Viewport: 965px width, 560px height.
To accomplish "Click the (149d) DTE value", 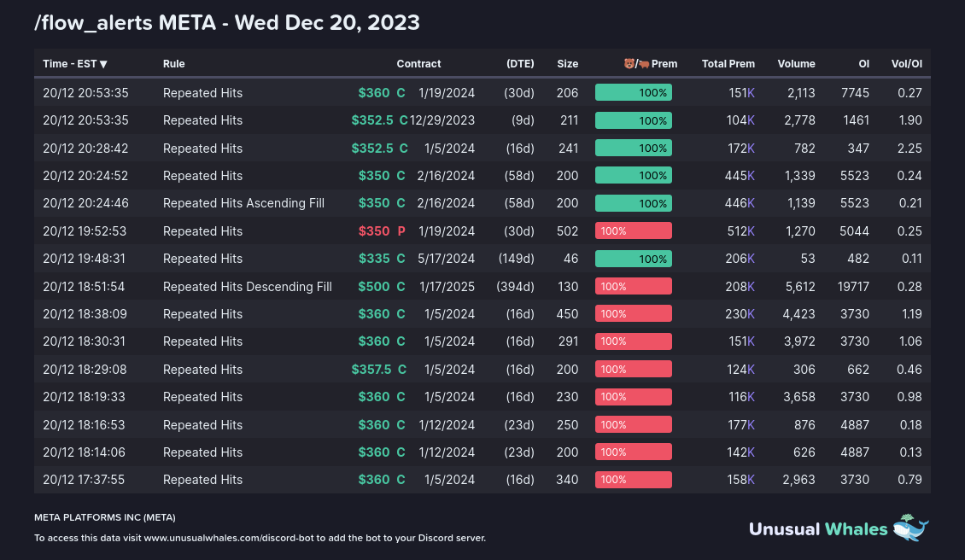I will pos(517,259).
